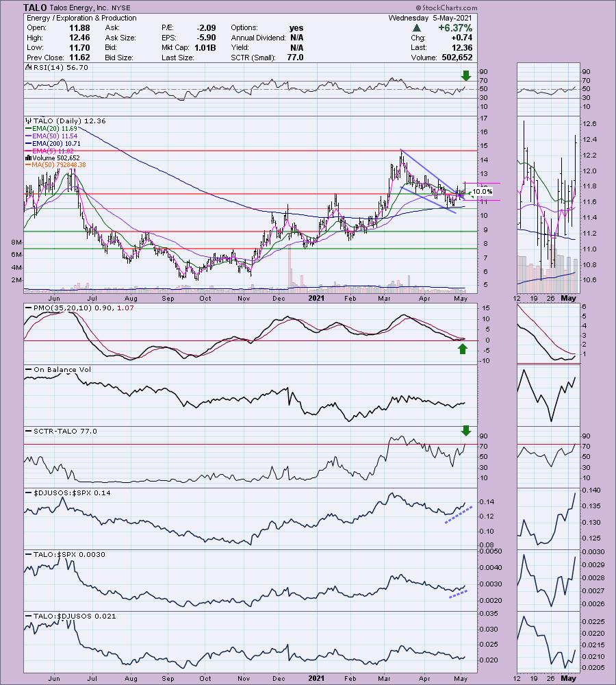
Task: Click the '2021' year label under price chart
Action: 316,299
